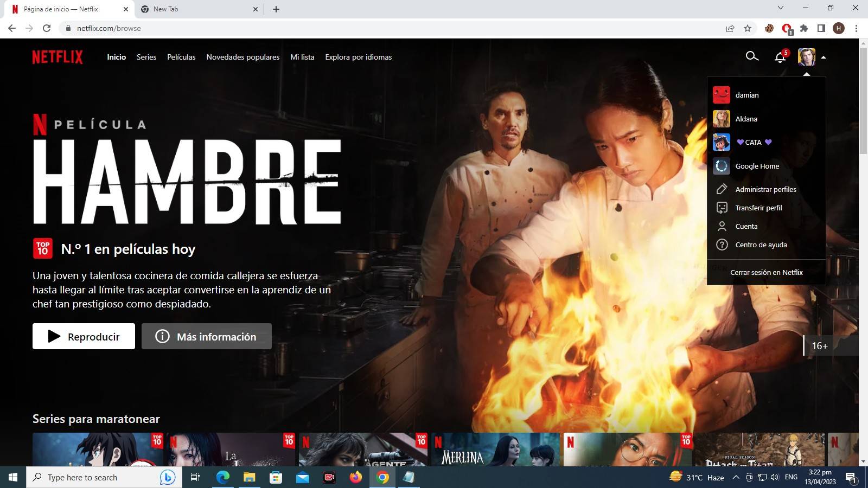Open Explora por idiomas
The width and height of the screenshot is (868, 488).
[359, 57]
